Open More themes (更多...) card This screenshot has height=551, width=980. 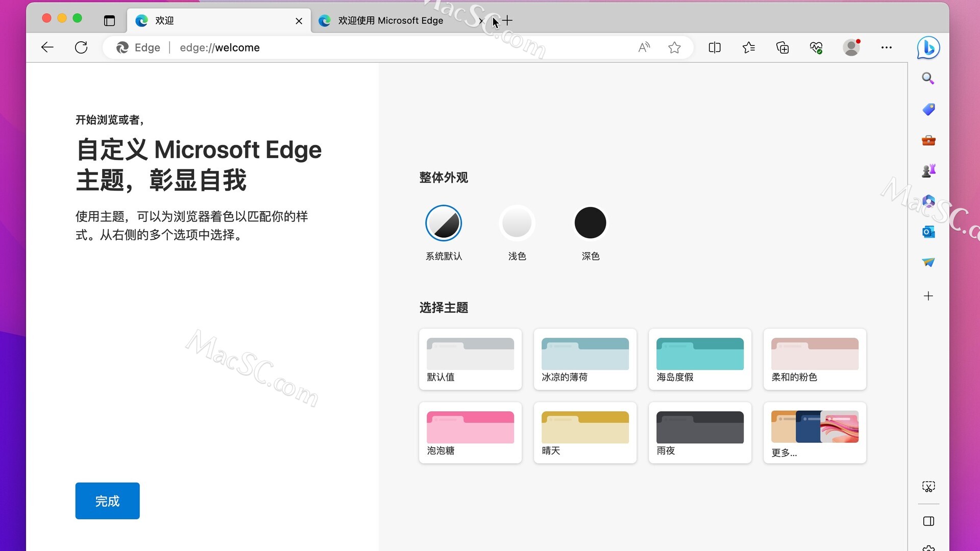point(815,433)
